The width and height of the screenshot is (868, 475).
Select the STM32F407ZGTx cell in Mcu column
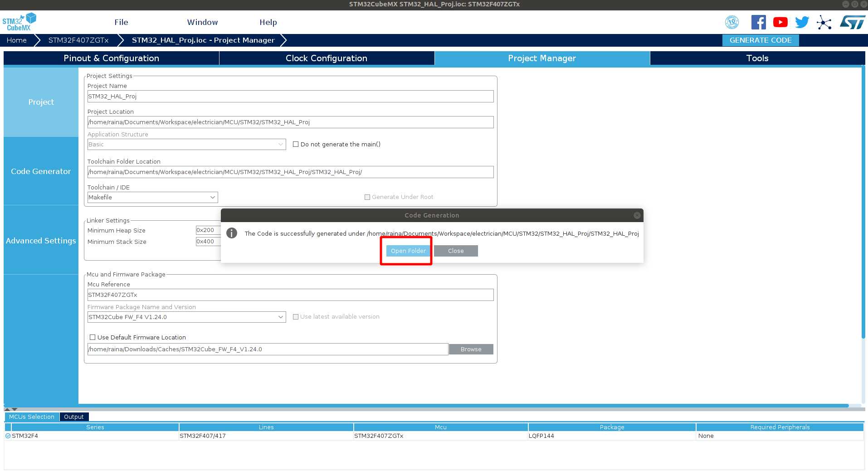click(441, 436)
